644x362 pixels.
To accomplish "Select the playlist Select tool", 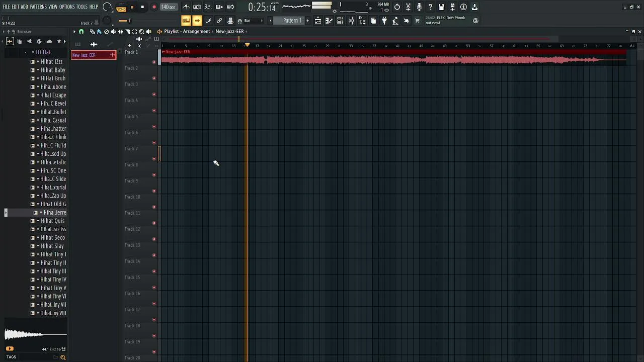I will click(x=134, y=32).
